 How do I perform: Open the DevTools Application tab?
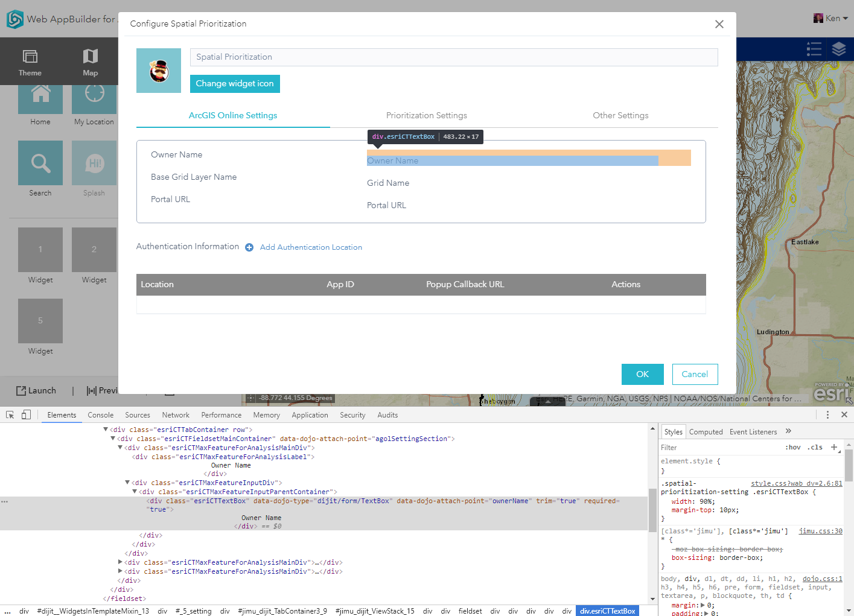pyautogui.click(x=310, y=415)
